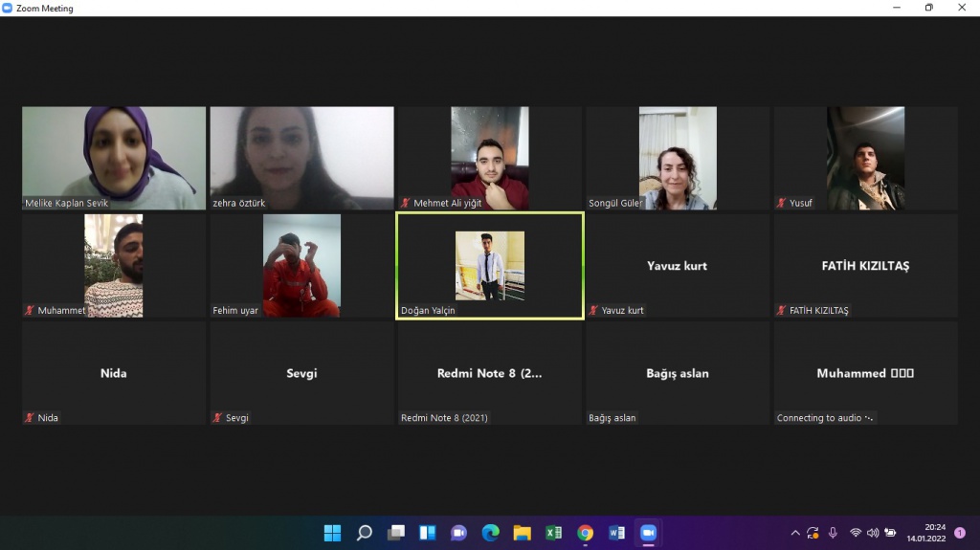The width and height of the screenshot is (980, 550).
Task: Select the Redmi Note 8 (2021) participant tile
Action: (489, 373)
